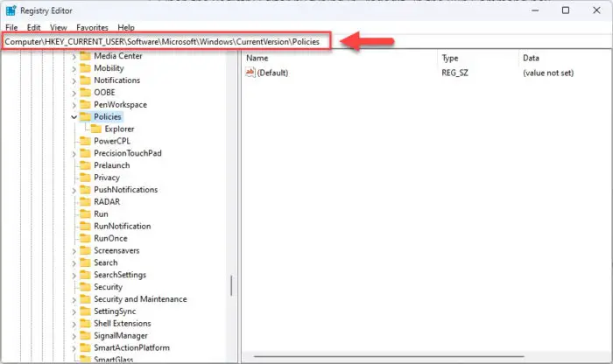Click the SettingSync folder icon
The height and width of the screenshot is (364, 613).
tap(85, 311)
